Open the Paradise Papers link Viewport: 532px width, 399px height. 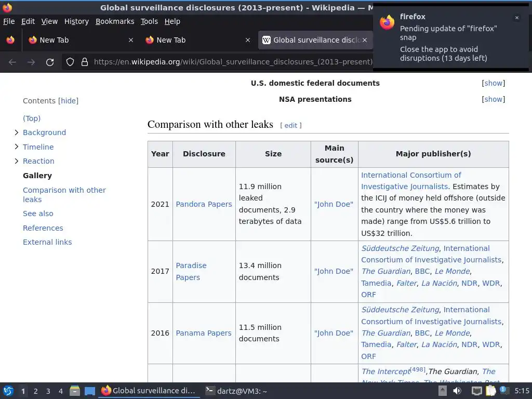pyautogui.click(x=191, y=271)
